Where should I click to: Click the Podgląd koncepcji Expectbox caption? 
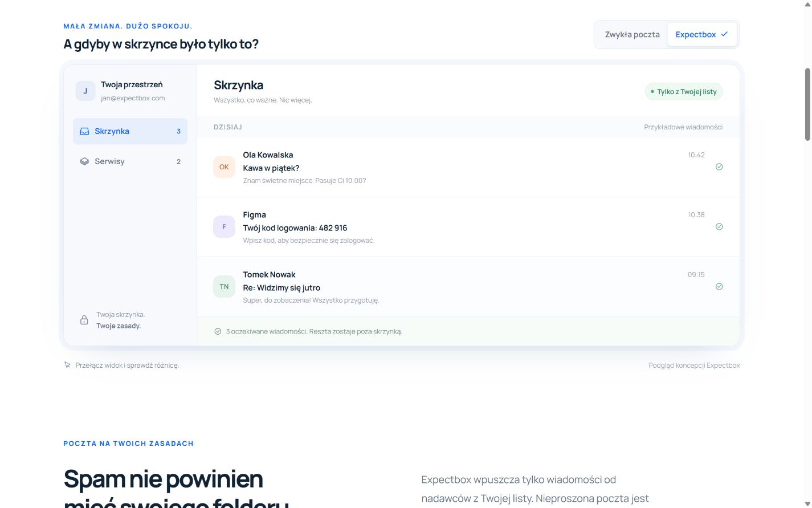pyautogui.click(x=694, y=365)
